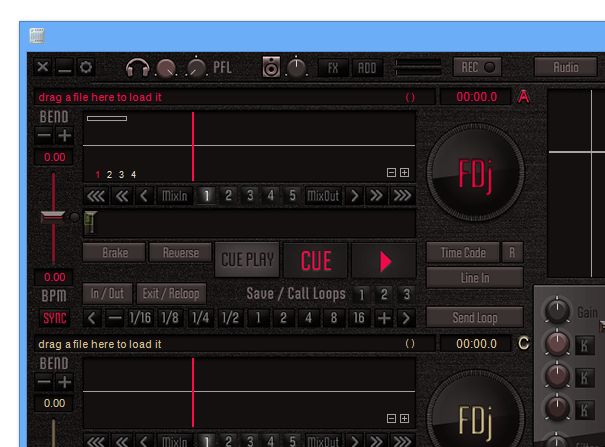The image size is (605, 447).
Task: Step back with single left arrow on deck A
Action: pyautogui.click(x=144, y=196)
